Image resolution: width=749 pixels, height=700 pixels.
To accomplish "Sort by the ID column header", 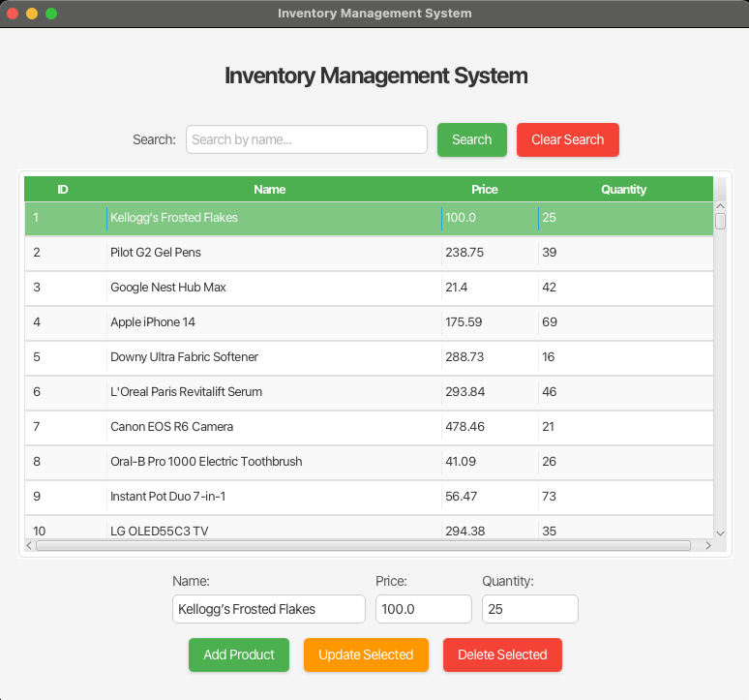I will 63,189.
